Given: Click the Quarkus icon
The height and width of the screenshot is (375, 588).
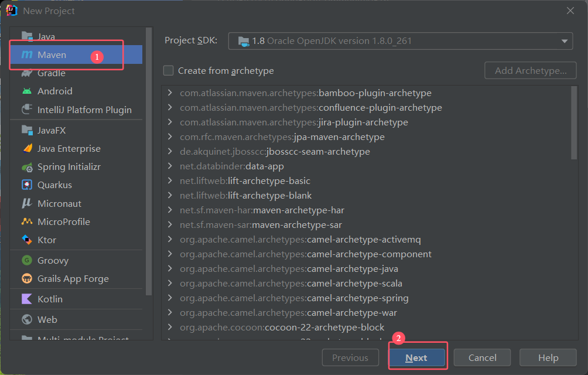Looking at the screenshot, I should pyautogui.click(x=27, y=185).
